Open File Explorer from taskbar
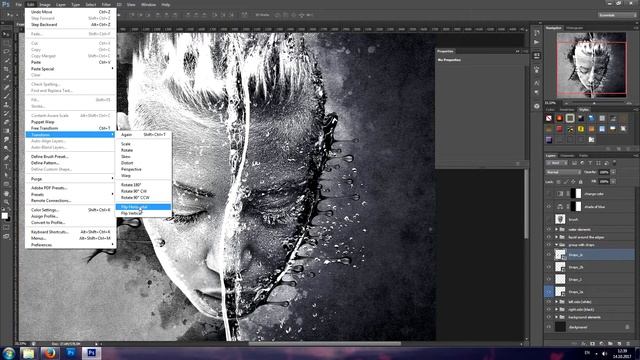The height and width of the screenshot is (360, 640). tap(28, 353)
